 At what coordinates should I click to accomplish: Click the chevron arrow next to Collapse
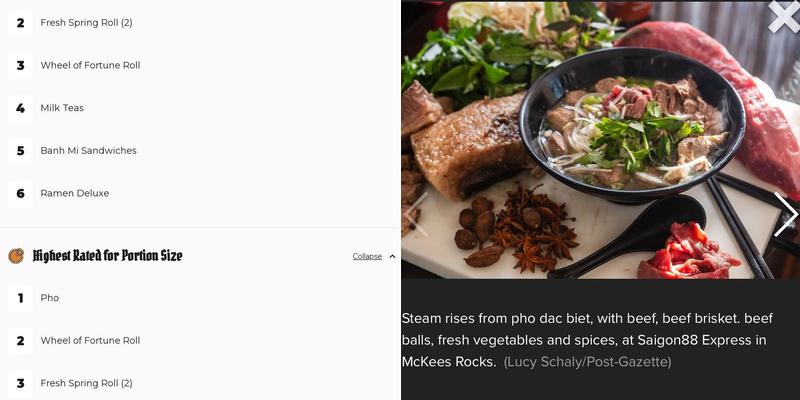pos(392,256)
